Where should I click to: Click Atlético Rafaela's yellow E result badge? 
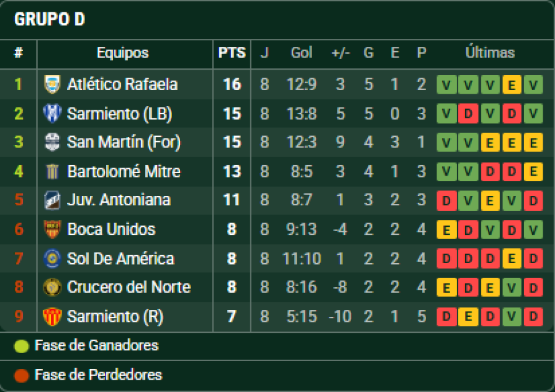click(x=511, y=84)
